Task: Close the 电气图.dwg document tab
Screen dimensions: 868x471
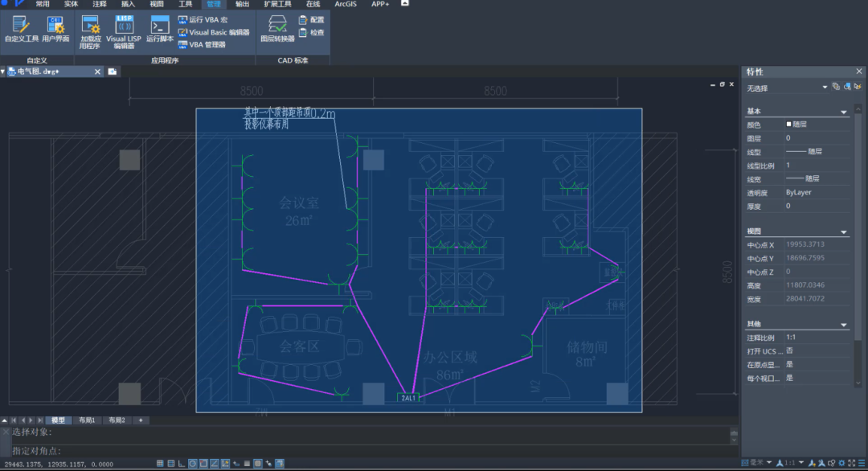Action: click(x=97, y=72)
